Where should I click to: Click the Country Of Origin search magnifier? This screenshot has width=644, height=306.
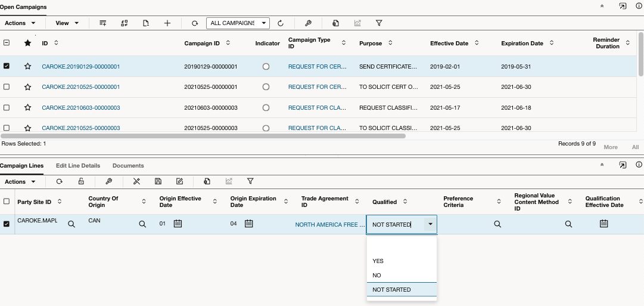142,224
